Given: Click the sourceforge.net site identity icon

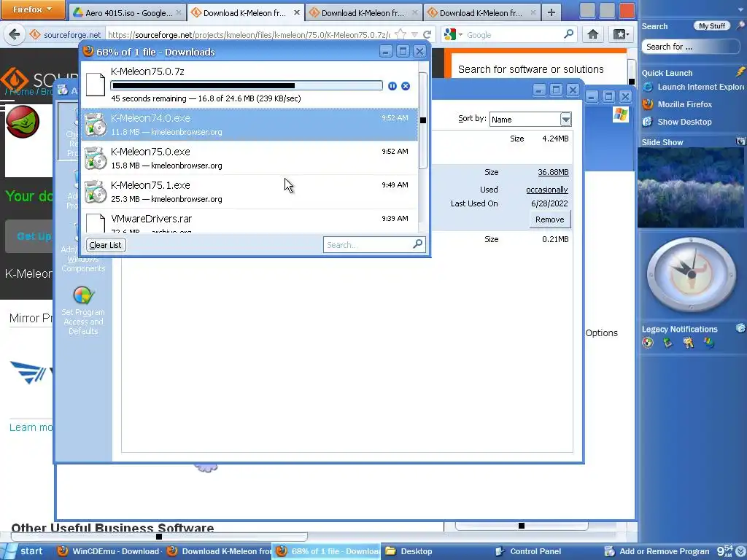Looking at the screenshot, I should pyautogui.click(x=34, y=34).
